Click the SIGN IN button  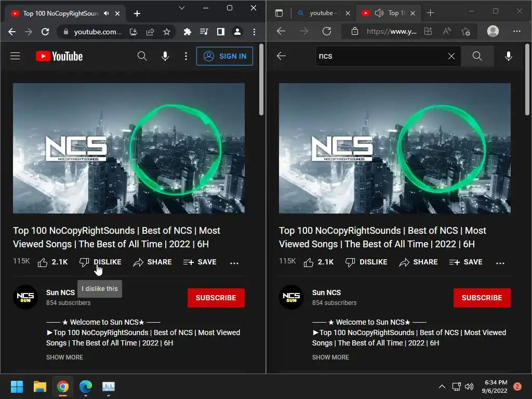pyautogui.click(x=224, y=56)
